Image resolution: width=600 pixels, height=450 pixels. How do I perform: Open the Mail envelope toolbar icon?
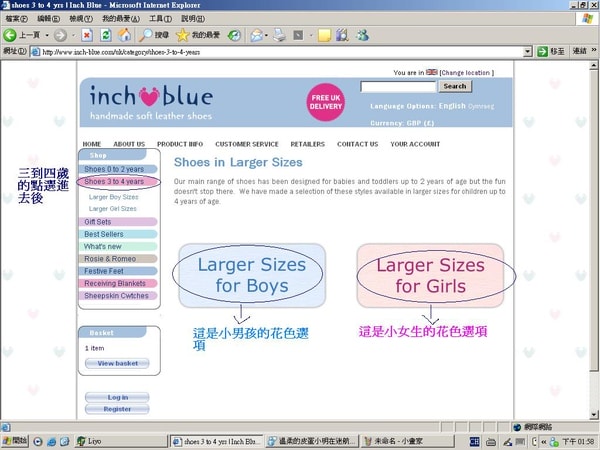click(256, 35)
